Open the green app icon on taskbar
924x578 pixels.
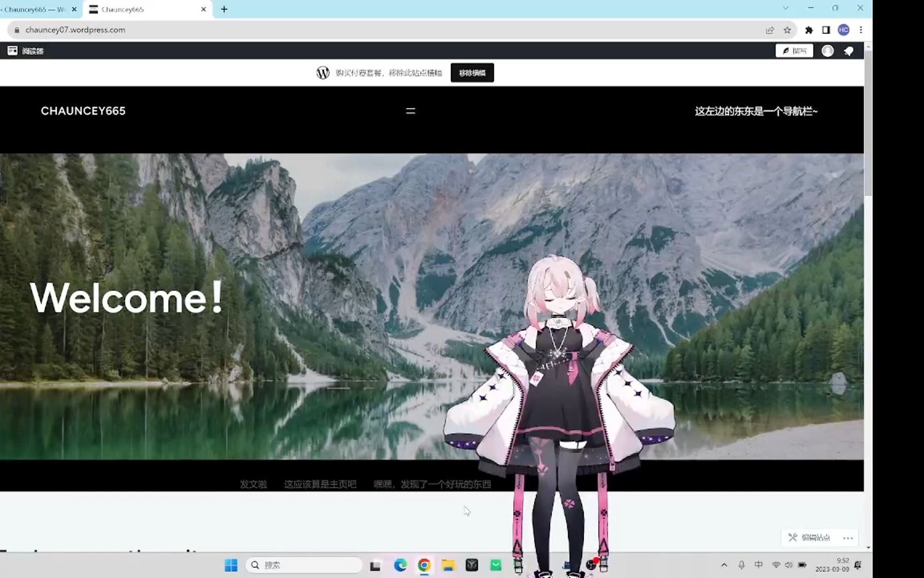[496, 565]
